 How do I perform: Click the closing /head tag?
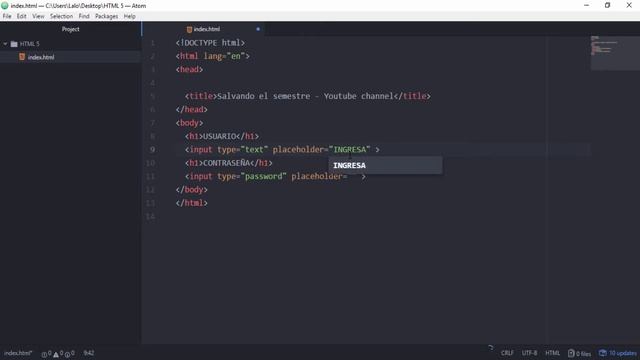pyautogui.click(x=192, y=109)
